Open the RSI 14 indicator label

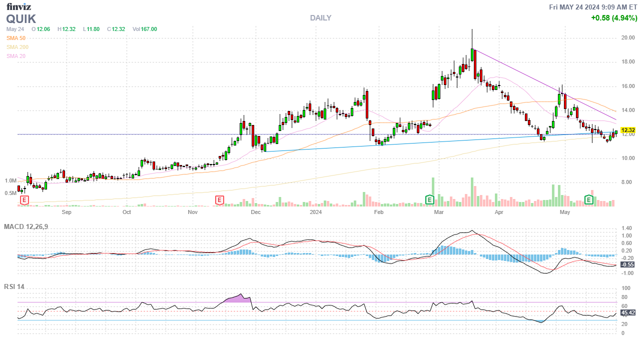pyautogui.click(x=14, y=287)
